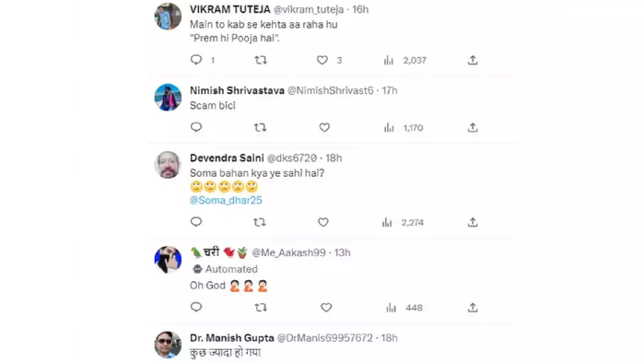View analytics showing 2,037 views
644x363 pixels.
tap(405, 61)
